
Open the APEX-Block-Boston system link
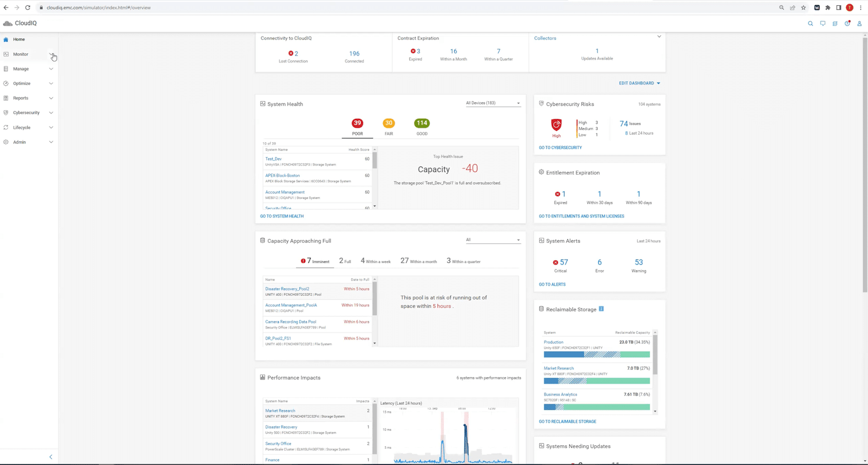tap(282, 175)
